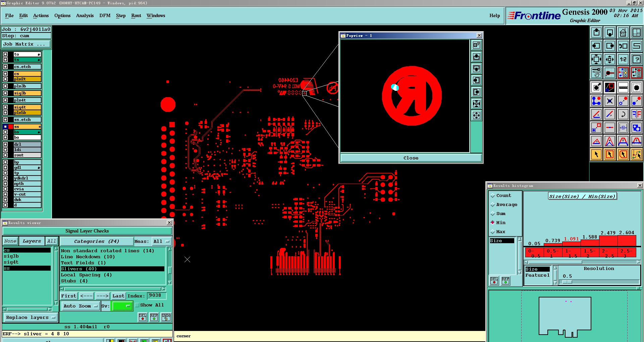The width and height of the screenshot is (644, 342).
Task: Open the green Sv severity dropdown
Action: click(122, 306)
